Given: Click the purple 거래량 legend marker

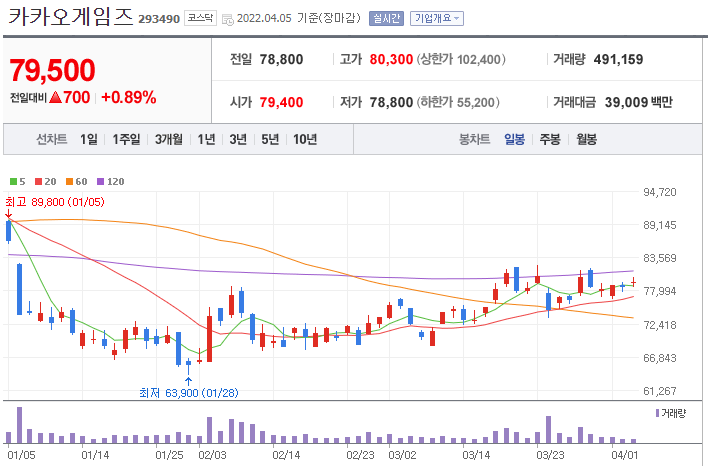Looking at the screenshot, I should tap(657, 413).
